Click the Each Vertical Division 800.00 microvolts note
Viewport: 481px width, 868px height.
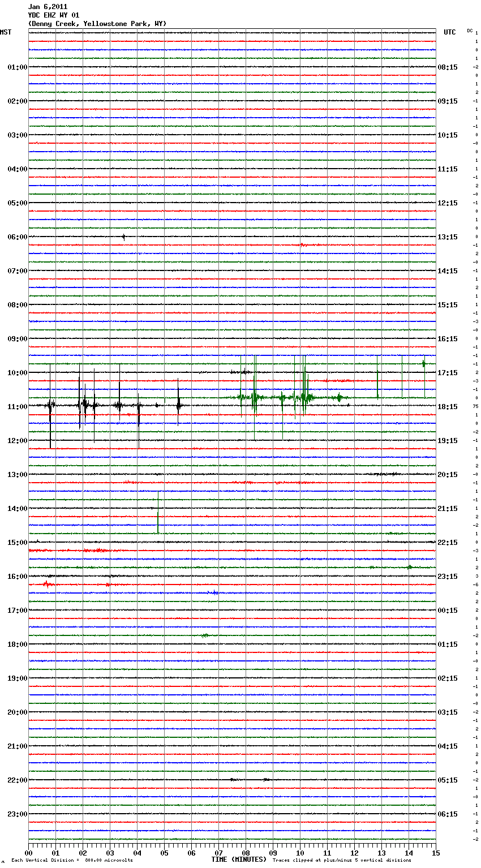point(72,861)
